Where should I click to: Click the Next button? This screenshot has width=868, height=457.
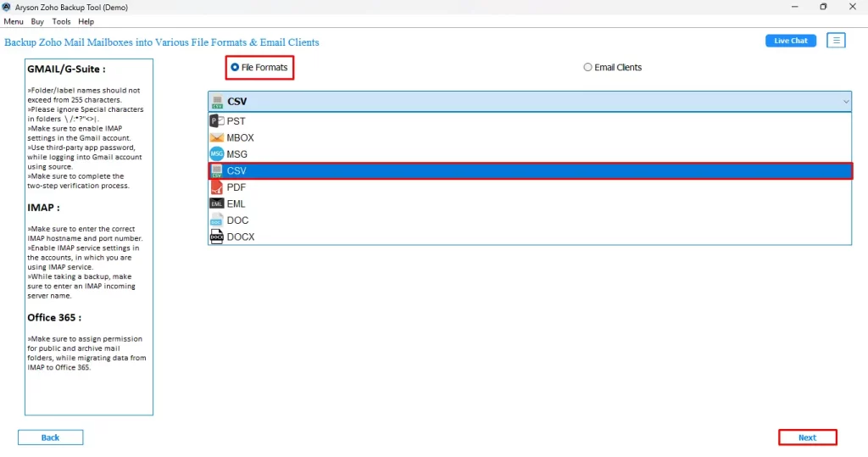(x=807, y=437)
